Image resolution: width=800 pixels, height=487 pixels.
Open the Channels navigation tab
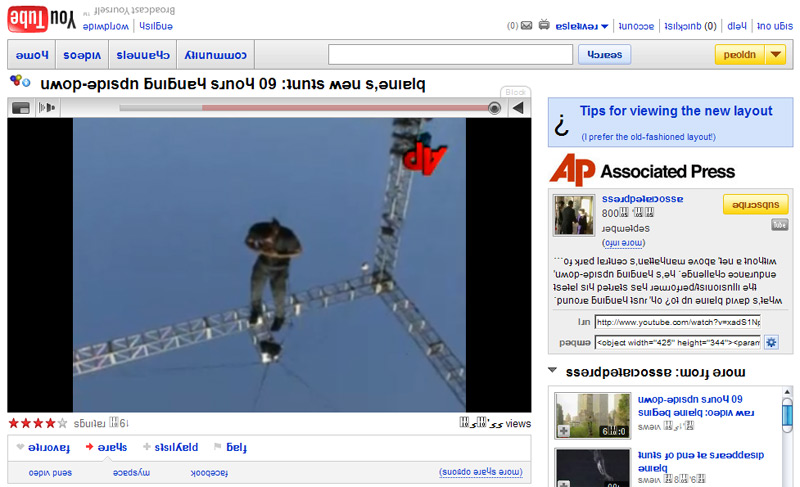(143, 54)
